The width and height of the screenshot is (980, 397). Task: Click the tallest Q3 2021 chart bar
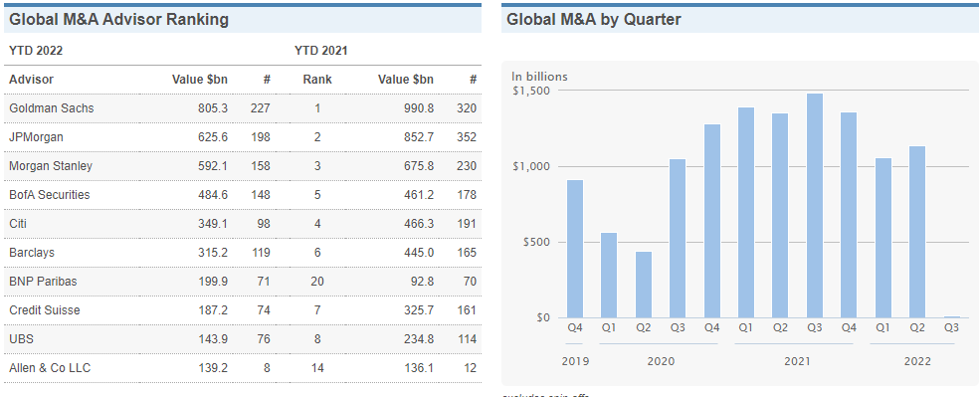815,206
